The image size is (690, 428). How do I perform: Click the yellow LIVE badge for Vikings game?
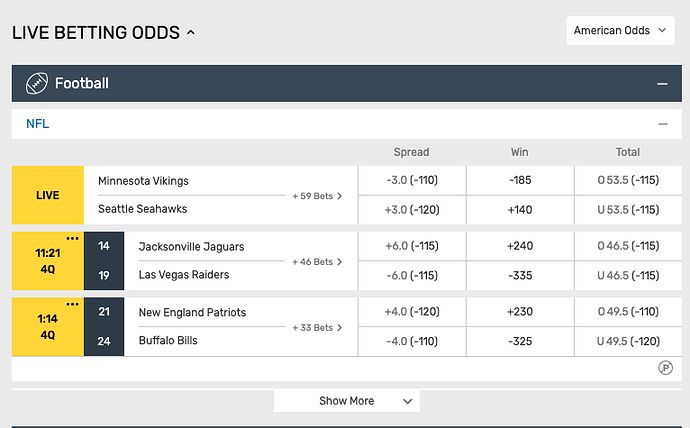pyautogui.click(x=48, y=195)
